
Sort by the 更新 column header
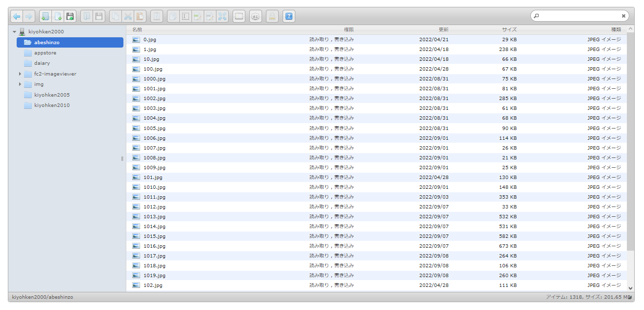click(443, 30)
